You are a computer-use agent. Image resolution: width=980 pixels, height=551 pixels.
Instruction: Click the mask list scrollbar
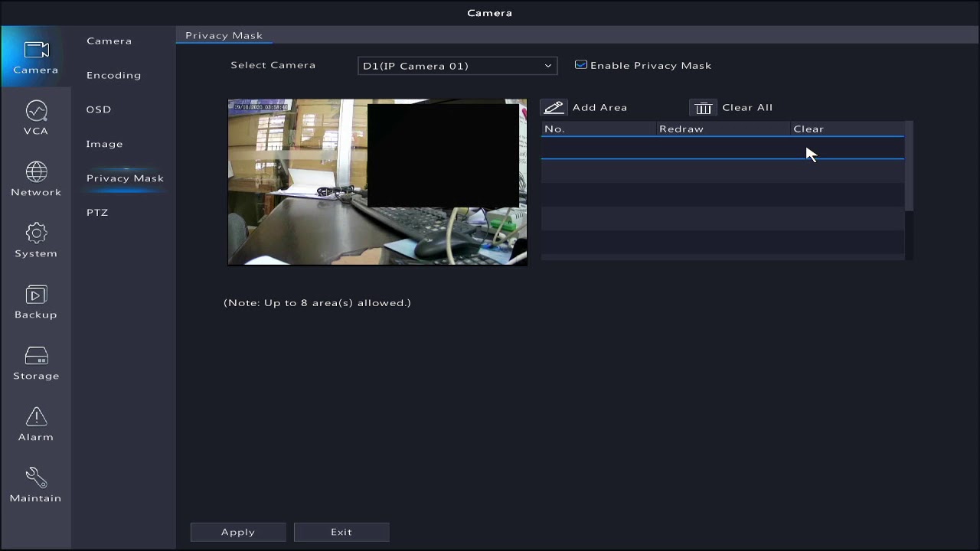[909, 166]
